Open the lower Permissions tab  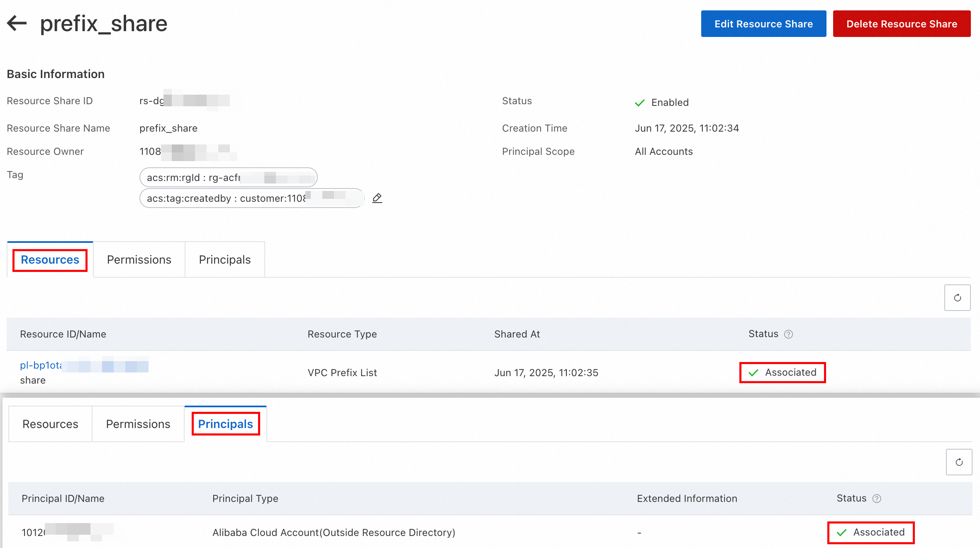138,424
